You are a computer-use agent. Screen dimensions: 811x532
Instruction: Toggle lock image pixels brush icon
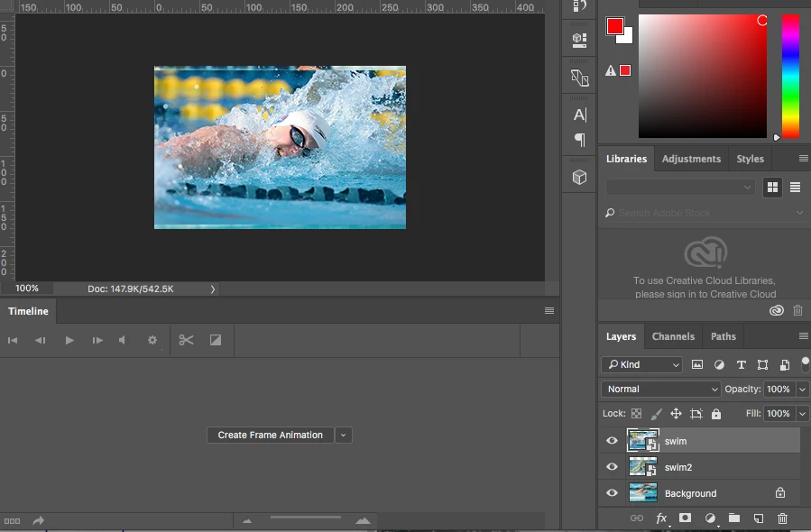tap(657, 414)
